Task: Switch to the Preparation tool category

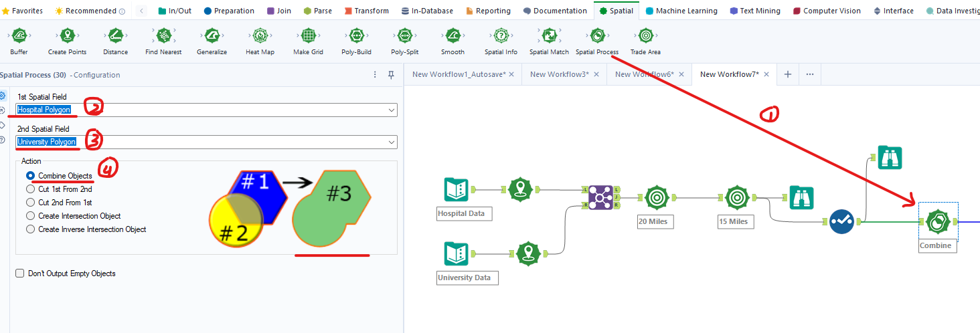Action: 229,11
